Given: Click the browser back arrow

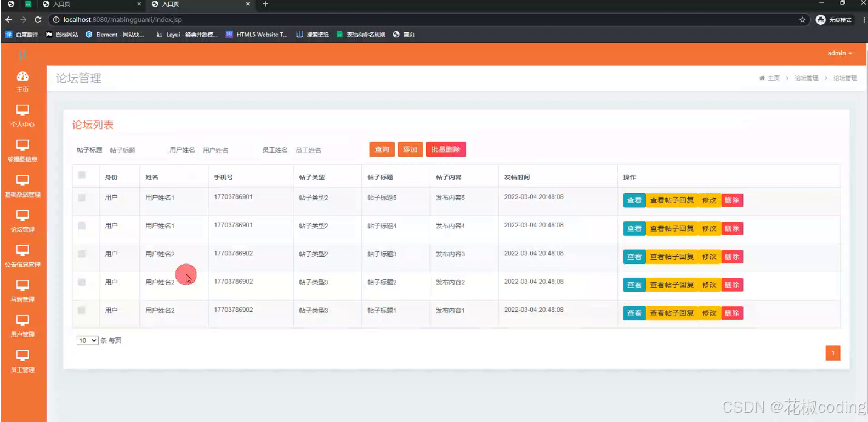Looking at the screenshot, I should [9, 20].
